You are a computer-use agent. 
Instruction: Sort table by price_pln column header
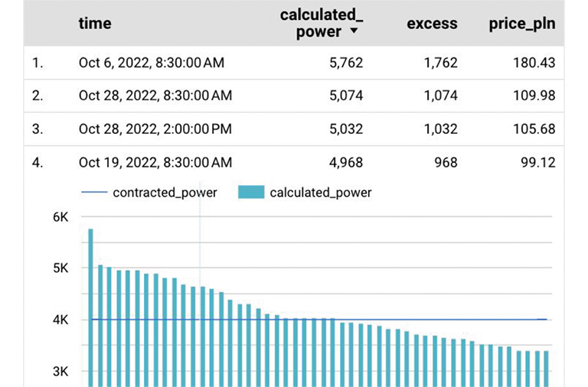click(522, 24)
